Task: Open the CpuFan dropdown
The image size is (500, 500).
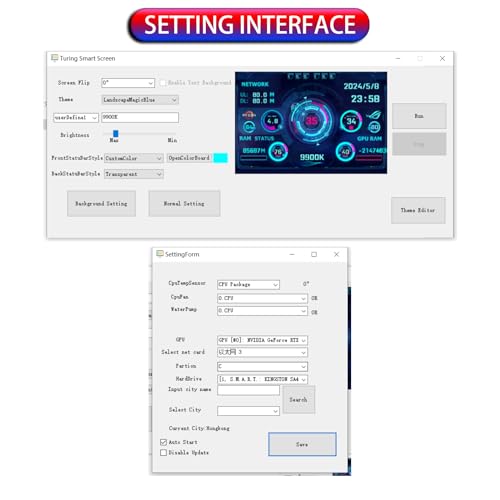Action: [x=262, y=298]
